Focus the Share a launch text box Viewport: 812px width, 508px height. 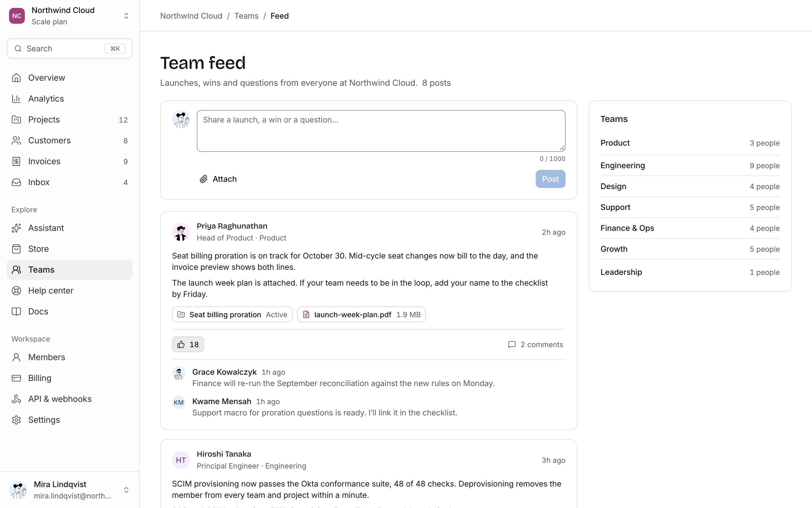[381, 131]
